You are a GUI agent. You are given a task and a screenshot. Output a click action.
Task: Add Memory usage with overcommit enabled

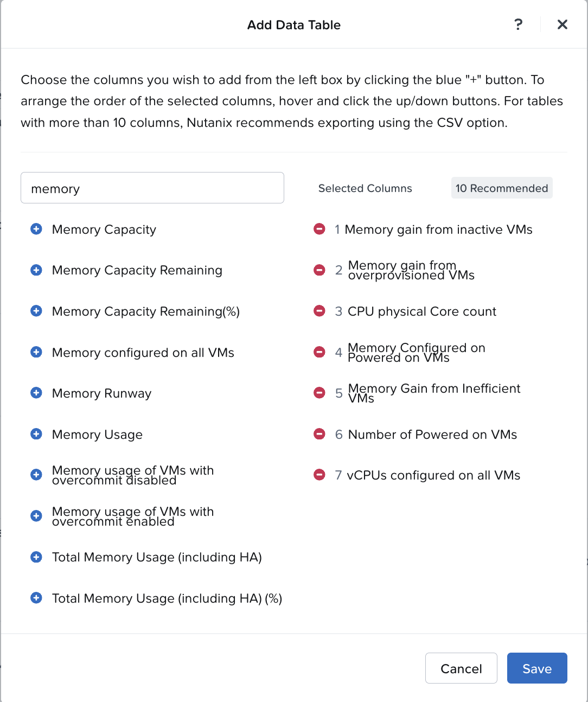(36, 516)
